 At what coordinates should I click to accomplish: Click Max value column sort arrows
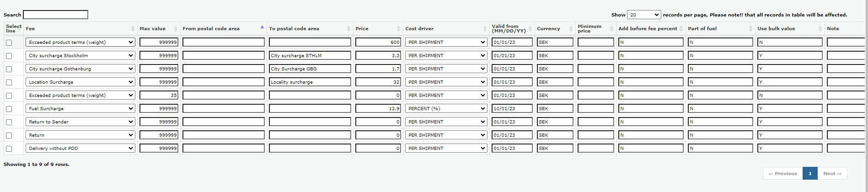click(x=176, y=29)
